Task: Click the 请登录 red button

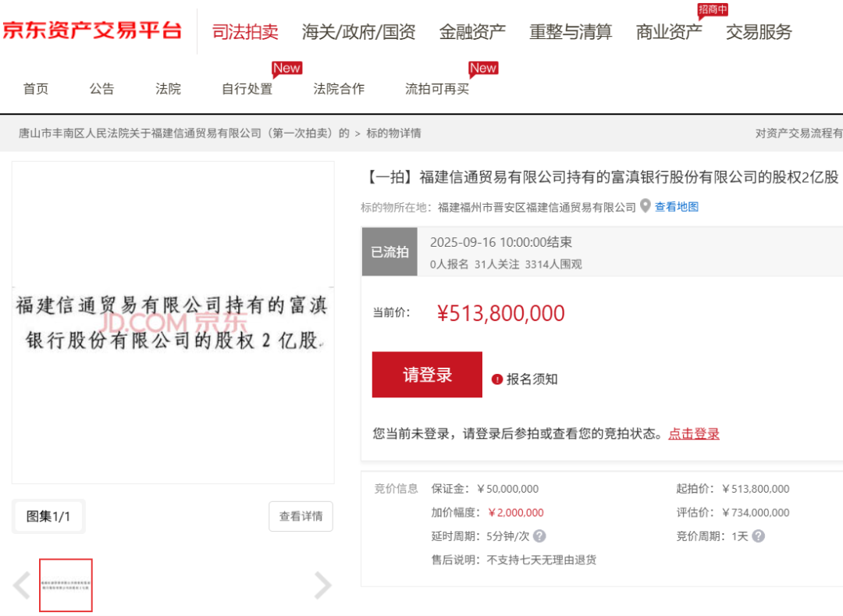Action: click(x=427, y=375)
